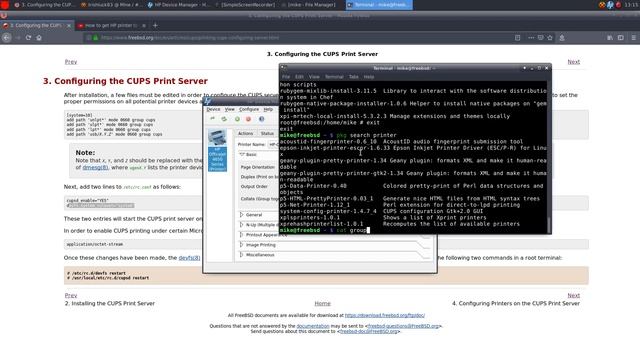Open Firefox page actions ellipsis
The image size is (640, 360).
531,38
